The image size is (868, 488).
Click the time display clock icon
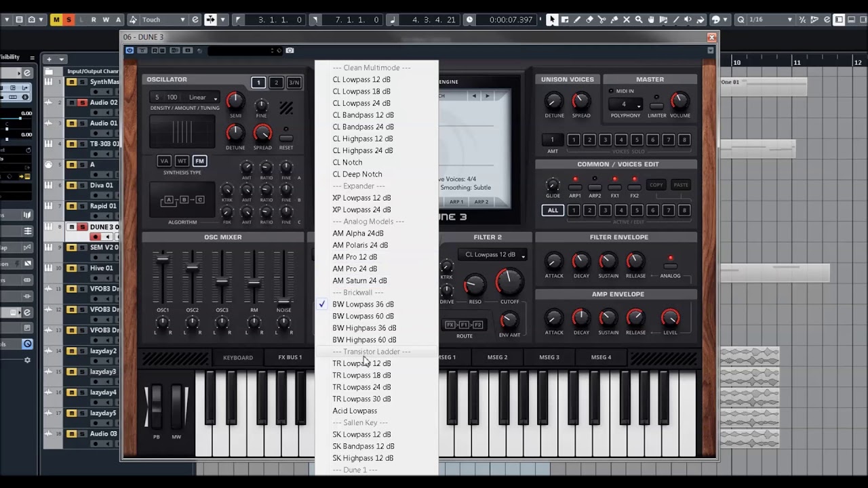(469, 20)
